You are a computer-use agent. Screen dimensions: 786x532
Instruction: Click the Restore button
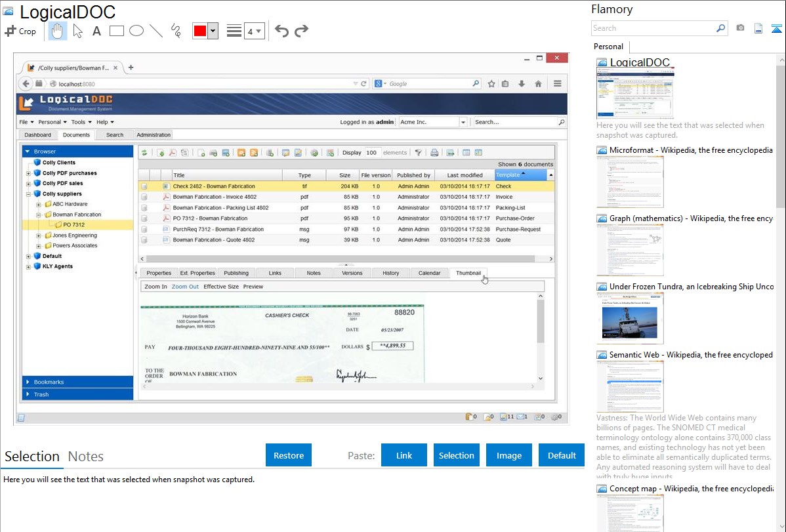pos(289,455)
